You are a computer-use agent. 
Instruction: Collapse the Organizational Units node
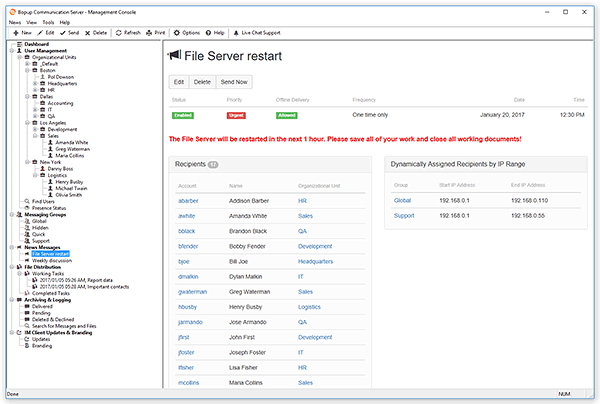coord(20,57)
